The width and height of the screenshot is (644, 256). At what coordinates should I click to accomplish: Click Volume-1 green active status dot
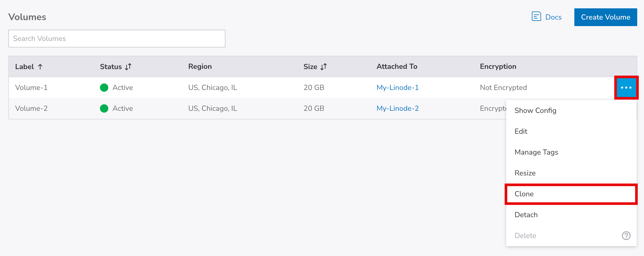point(104,88)
